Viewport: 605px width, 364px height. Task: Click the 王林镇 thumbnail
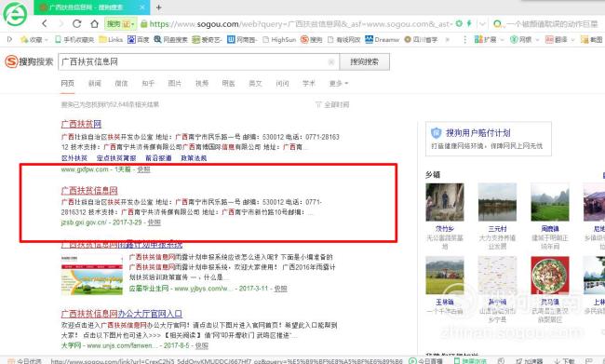(445, 276)
